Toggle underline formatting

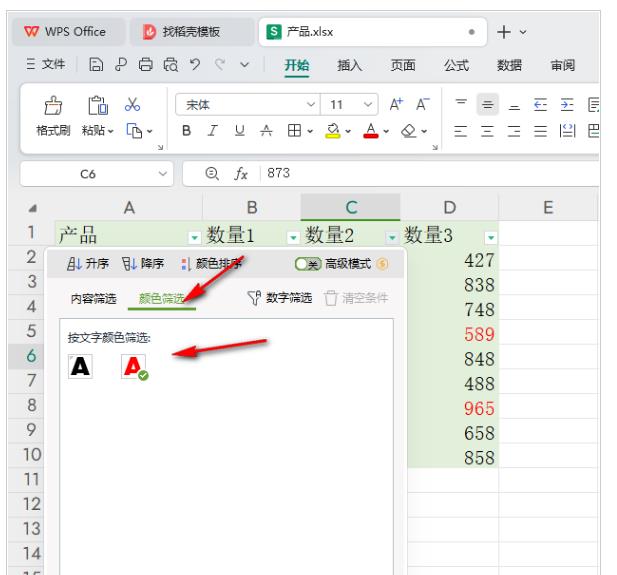point(240,131)
